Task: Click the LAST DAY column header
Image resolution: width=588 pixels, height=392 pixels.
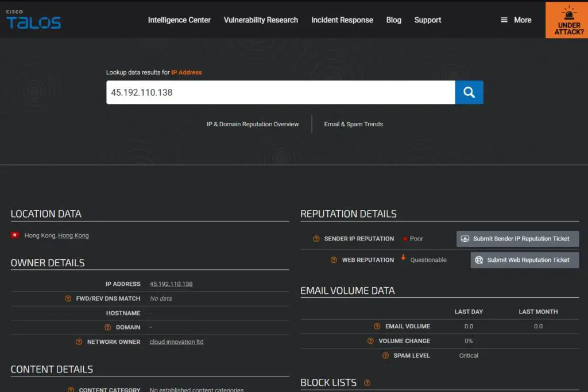Action: point(469,312)
